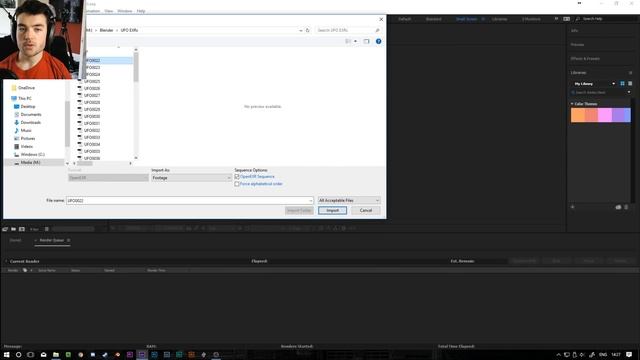
Task: Switch Libraries panel to grid view
Action: (622, 83)
